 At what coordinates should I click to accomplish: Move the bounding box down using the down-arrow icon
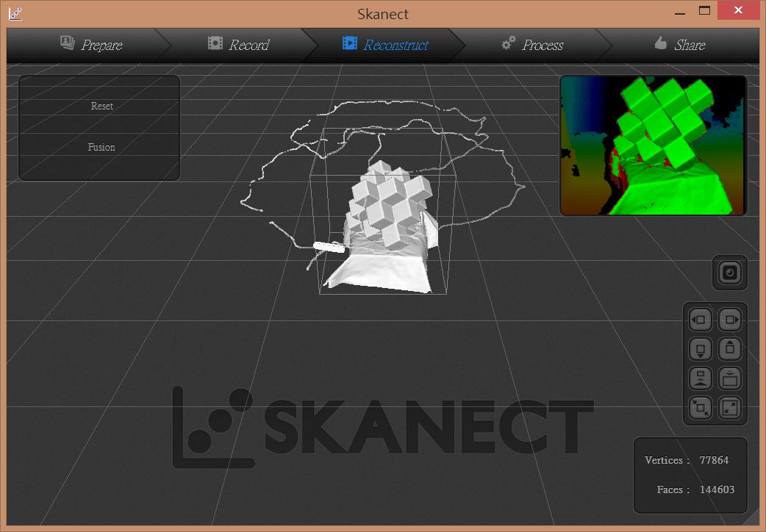pyautogui.click(x=700, y=349)
